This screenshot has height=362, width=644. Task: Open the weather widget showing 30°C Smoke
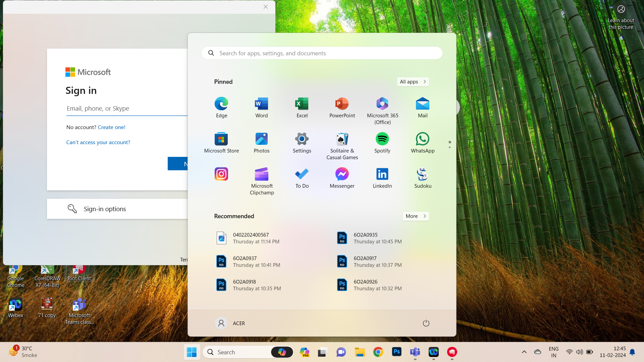(23, 352)
